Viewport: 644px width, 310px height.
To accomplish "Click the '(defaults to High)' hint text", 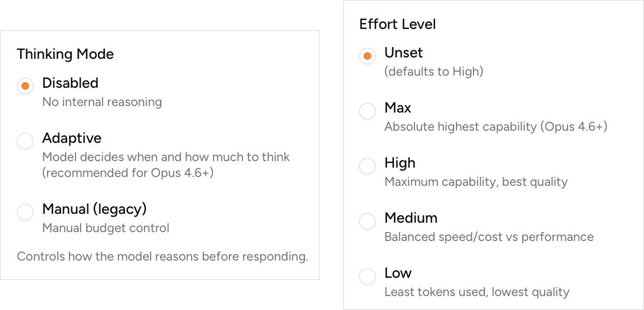I will pyautogui.click(x=434, y=71).
